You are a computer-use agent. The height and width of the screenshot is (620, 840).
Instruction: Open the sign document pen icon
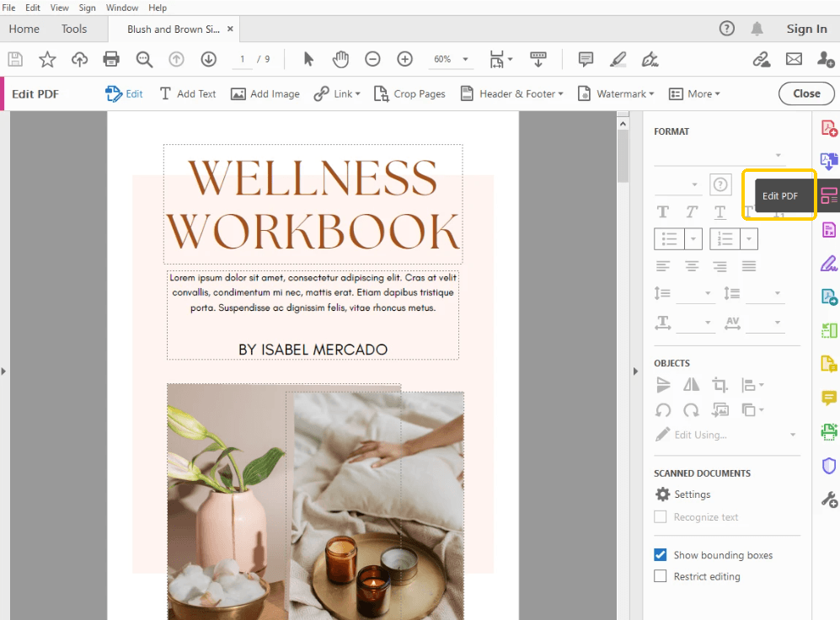click(x=650, y=59)
